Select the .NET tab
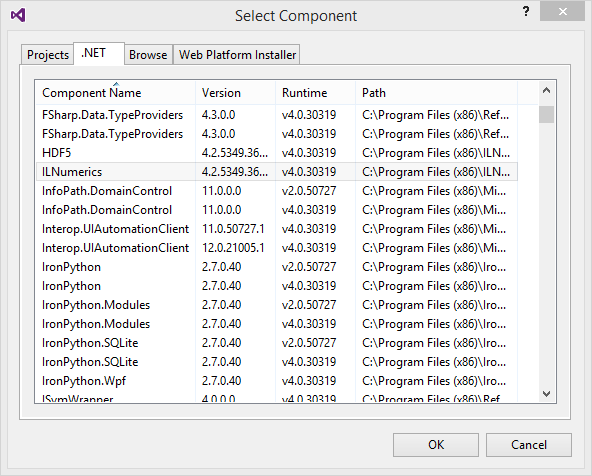This screenshot has width=592, height=476. click(99, 53)
